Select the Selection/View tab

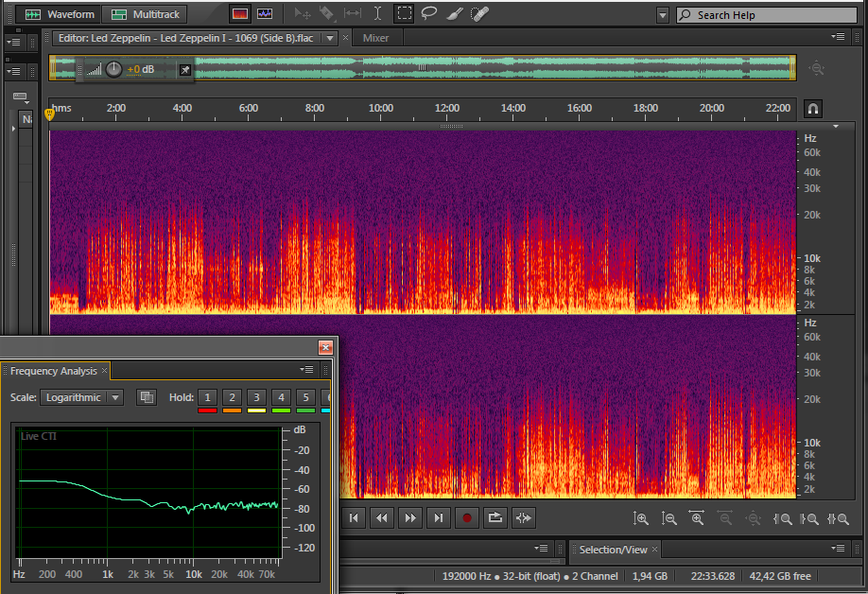point(613,550)
